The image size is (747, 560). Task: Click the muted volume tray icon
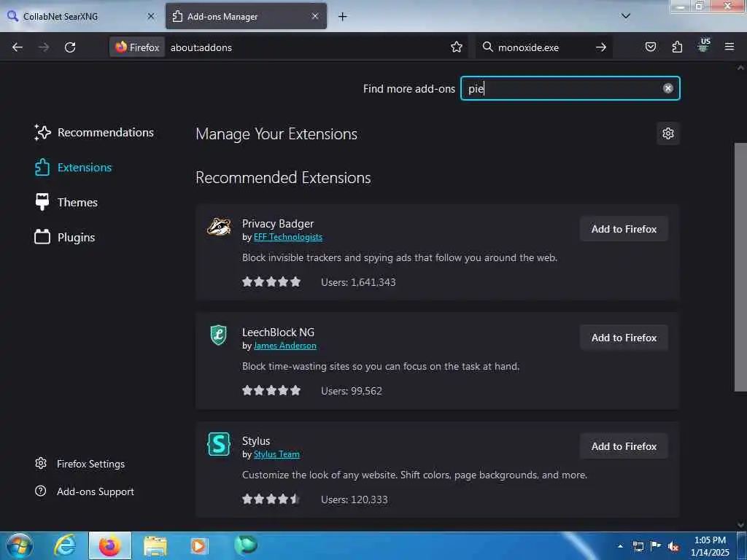(673, 547)
